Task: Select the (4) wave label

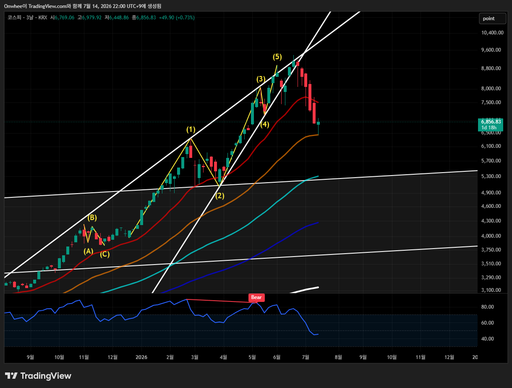Action: pyautogui.click(x=265, y=125)
